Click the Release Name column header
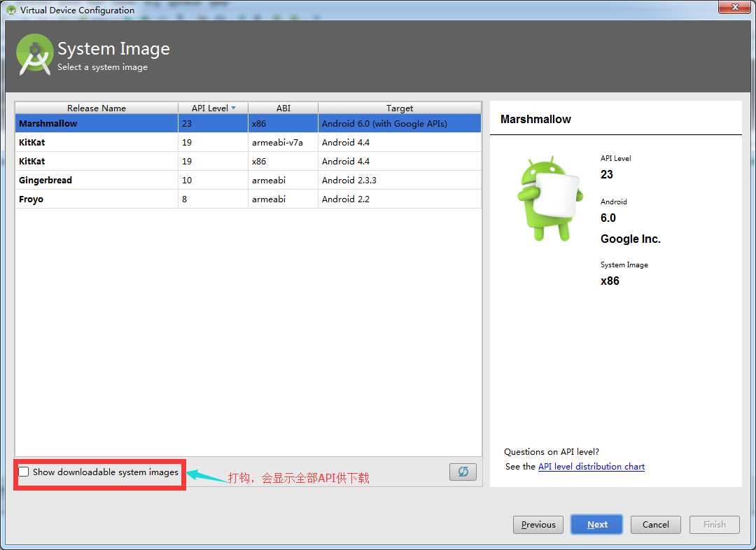Screen dimensions: 756x550 97,108
